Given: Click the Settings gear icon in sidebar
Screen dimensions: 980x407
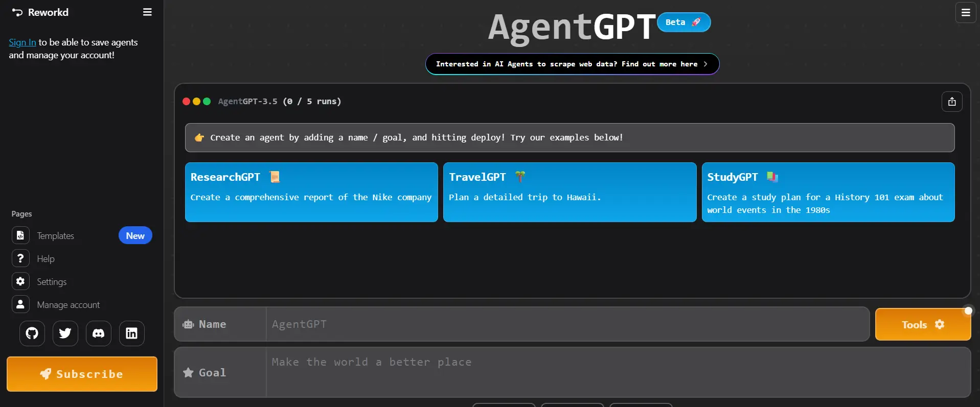Looking at the screenshot, I should click(x=20, y=281).
